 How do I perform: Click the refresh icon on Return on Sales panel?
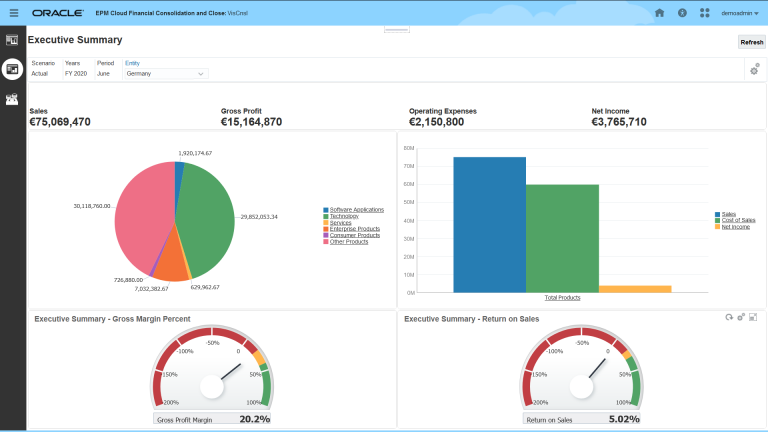click(729, 317)
